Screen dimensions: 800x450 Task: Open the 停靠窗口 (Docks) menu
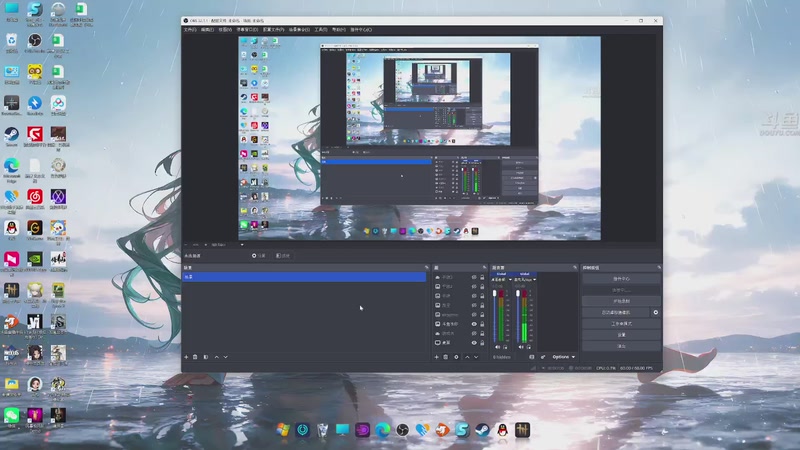click(x=247, y=30)
